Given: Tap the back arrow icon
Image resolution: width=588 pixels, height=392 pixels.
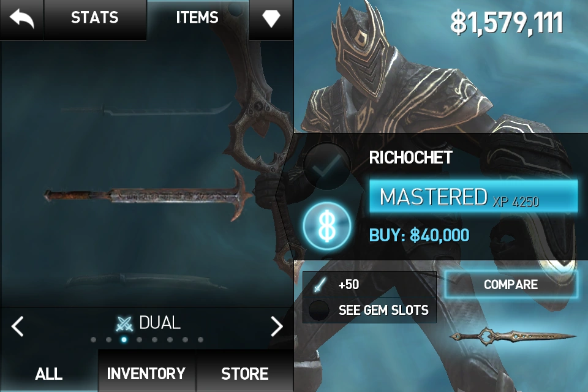Looking at the screenshot, I should [22, 19].
